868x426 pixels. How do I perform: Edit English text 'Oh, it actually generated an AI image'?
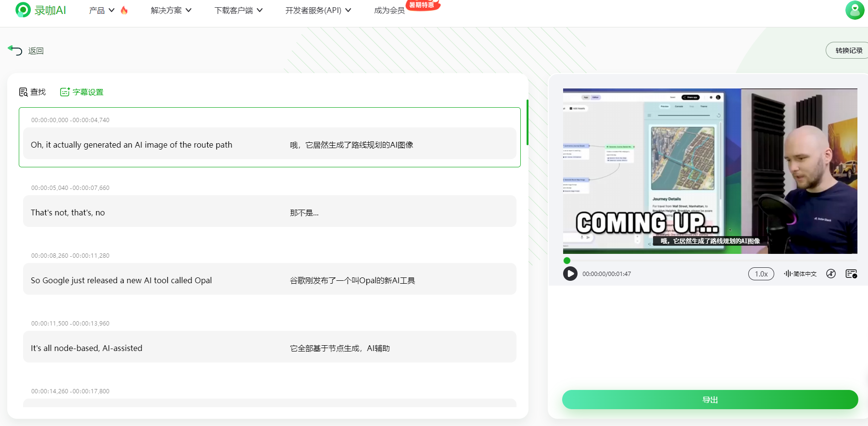(x=131, y=145)
